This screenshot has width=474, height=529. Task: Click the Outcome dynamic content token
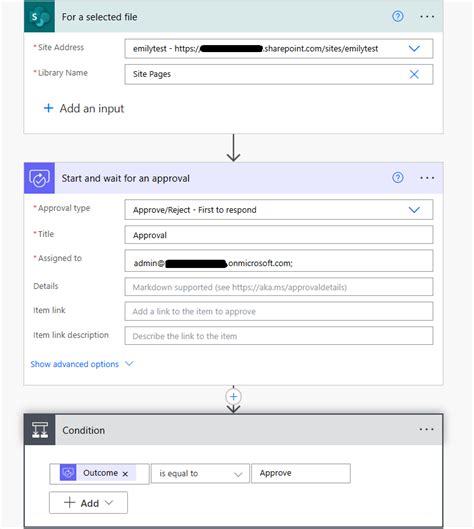click(x=98, y=473)
